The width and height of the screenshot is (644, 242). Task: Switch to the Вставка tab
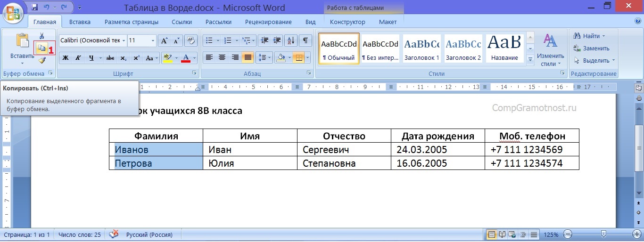click(x=80, y=22)
